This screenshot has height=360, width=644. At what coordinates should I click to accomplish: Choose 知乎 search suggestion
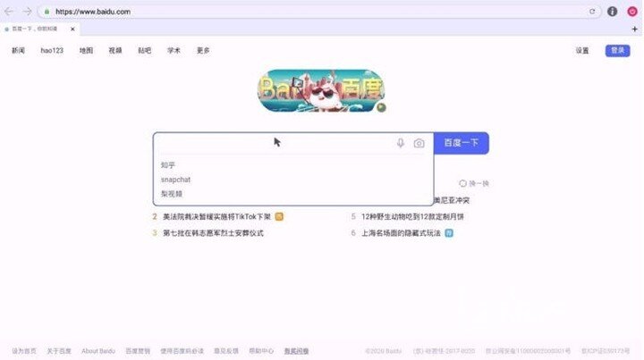(168, 165)
